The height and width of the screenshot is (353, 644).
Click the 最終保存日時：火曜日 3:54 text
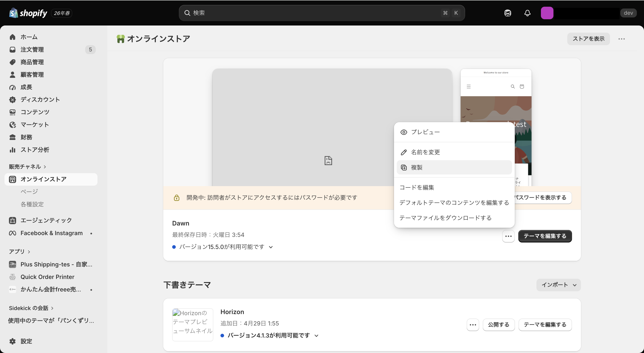(x=208, y=235)
